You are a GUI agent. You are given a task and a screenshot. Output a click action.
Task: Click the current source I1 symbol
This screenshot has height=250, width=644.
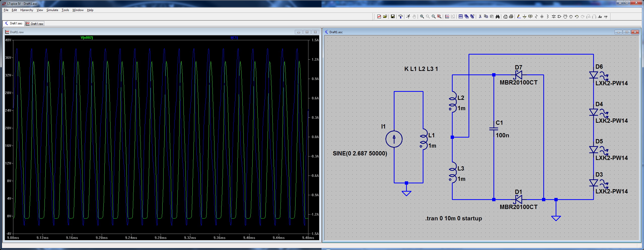point(394,139)
